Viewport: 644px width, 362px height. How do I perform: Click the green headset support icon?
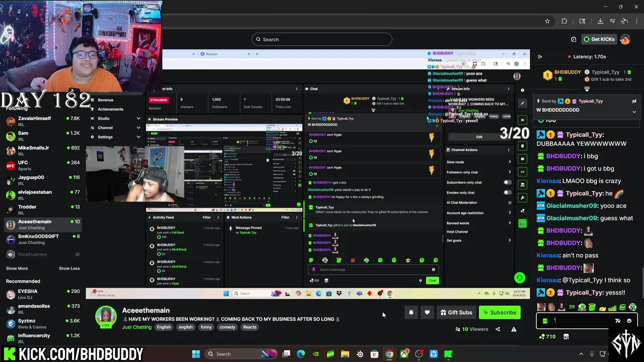tap(520, 278)
